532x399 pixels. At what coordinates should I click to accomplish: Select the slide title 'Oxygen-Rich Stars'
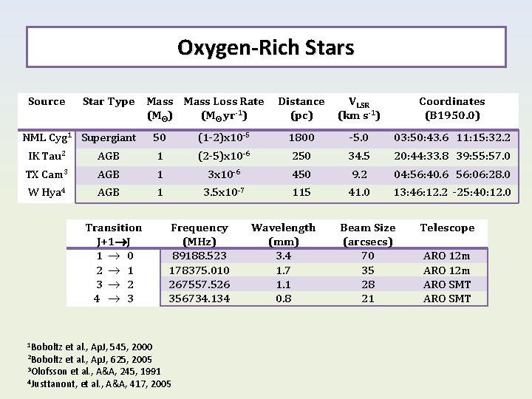[x=266, y=47]
